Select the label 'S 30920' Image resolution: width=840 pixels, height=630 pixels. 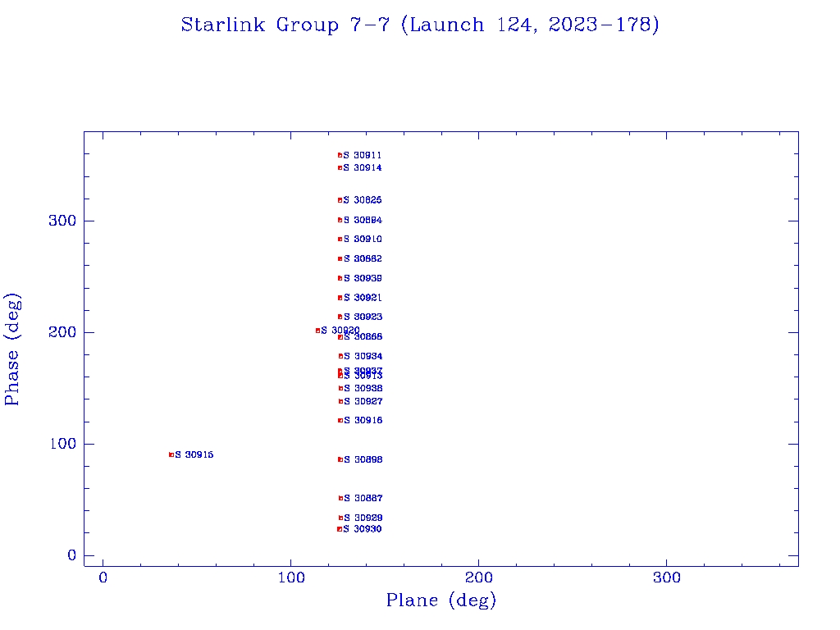coord(340,330)
